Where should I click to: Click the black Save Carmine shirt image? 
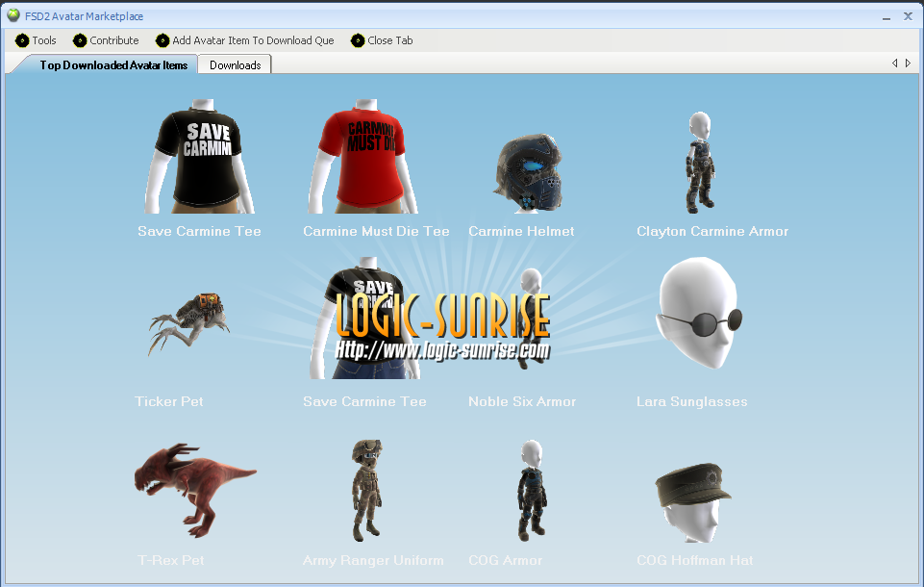(x=200, y=156)
